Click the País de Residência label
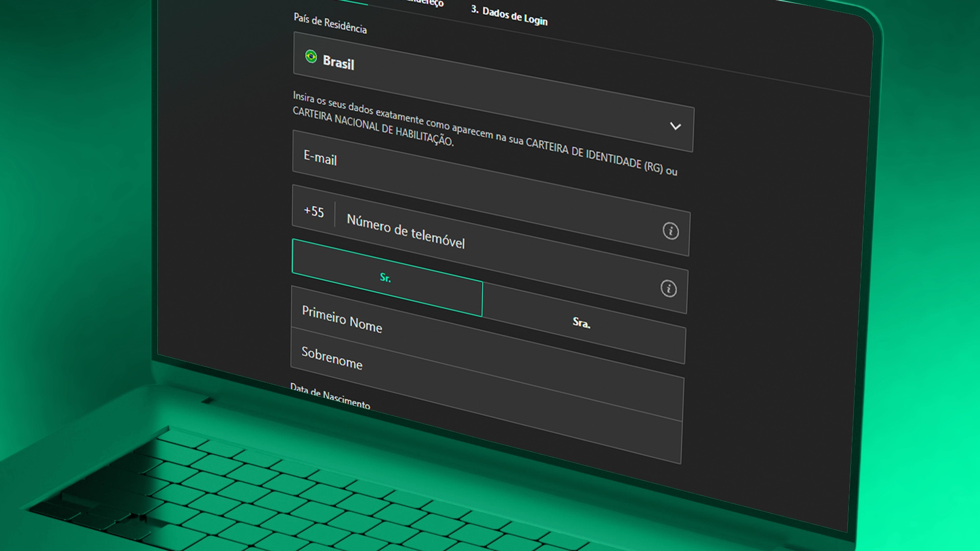 coord(330,23)
